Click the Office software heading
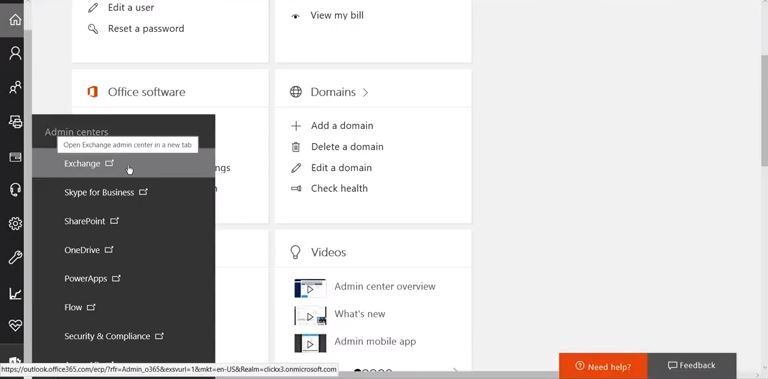The width and height of the screenshot is (768, 379). click(146, 92)
